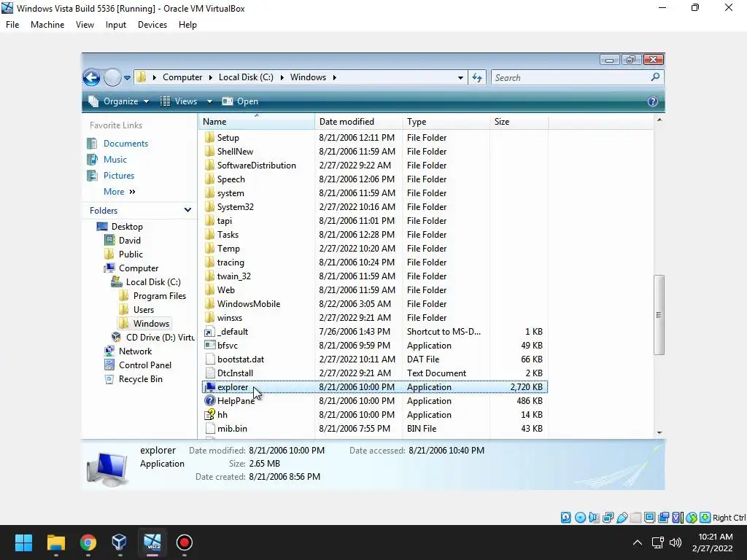
Task: Select the explorer application icon
Action: coord(209,387)
